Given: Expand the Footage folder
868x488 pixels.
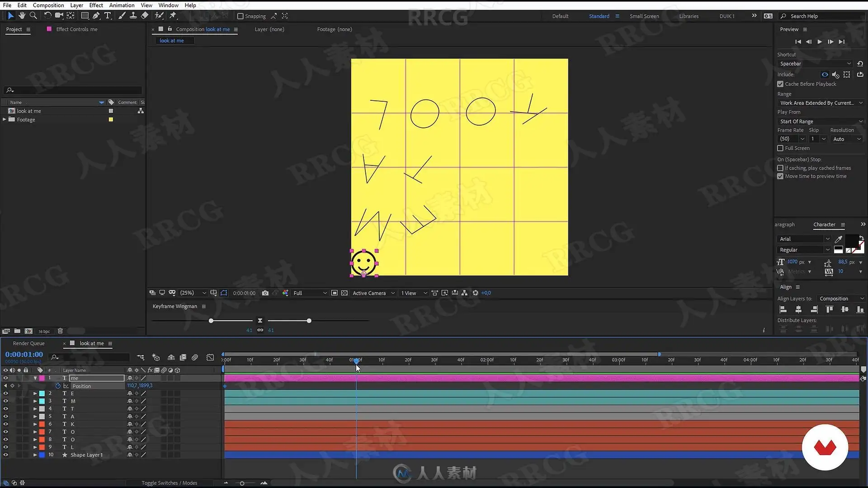Looking at the screenshot, I should point(5,120).
